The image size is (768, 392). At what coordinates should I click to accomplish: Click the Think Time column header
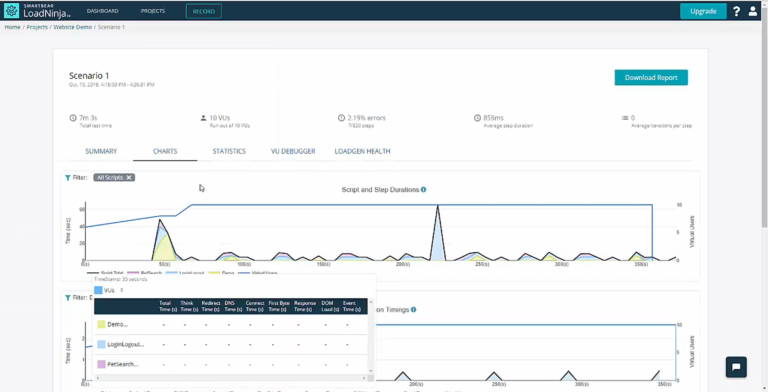point(189,306)
